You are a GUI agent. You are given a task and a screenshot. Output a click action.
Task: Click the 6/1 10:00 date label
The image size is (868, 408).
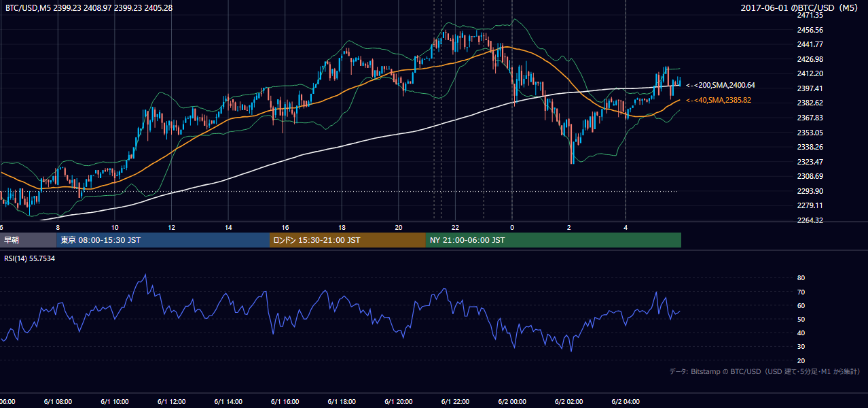pos(115,401)
